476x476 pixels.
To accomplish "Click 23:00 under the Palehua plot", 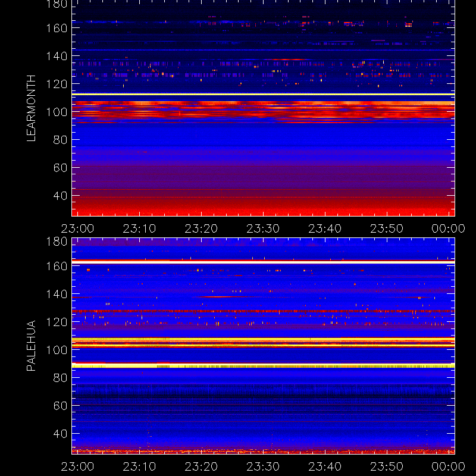I will [x=77, y=466].
